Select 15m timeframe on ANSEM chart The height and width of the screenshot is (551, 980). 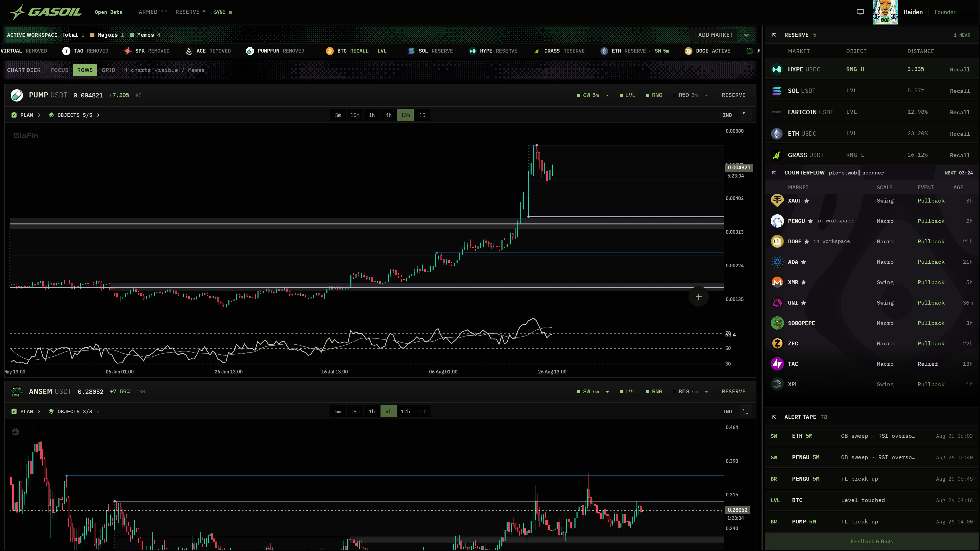click(355, 411)
